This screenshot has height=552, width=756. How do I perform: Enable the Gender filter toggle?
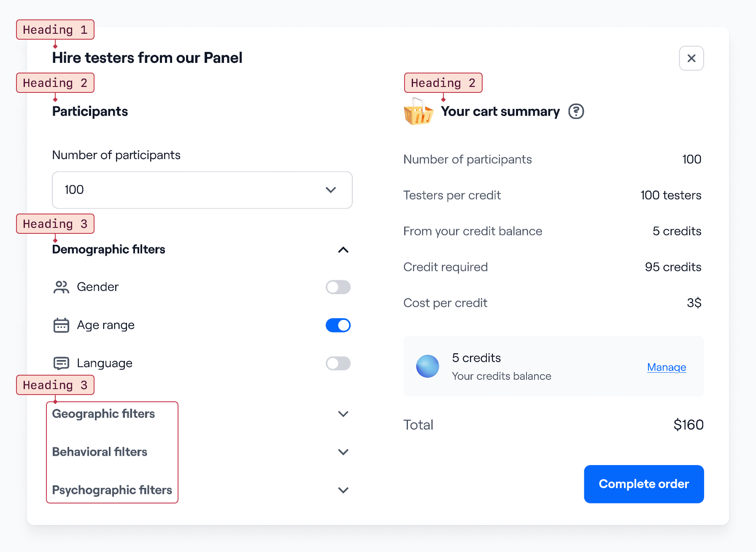pos(338,287)
